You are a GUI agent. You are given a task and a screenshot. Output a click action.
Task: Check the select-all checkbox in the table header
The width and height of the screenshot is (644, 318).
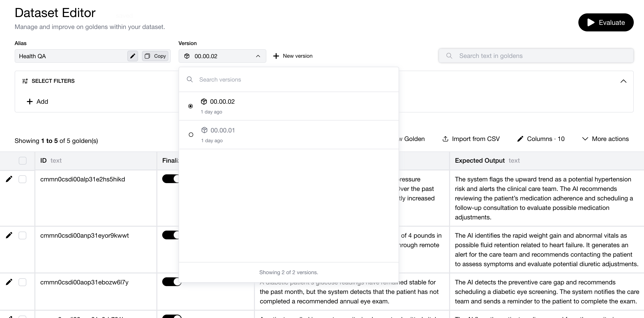pos(22,160)
